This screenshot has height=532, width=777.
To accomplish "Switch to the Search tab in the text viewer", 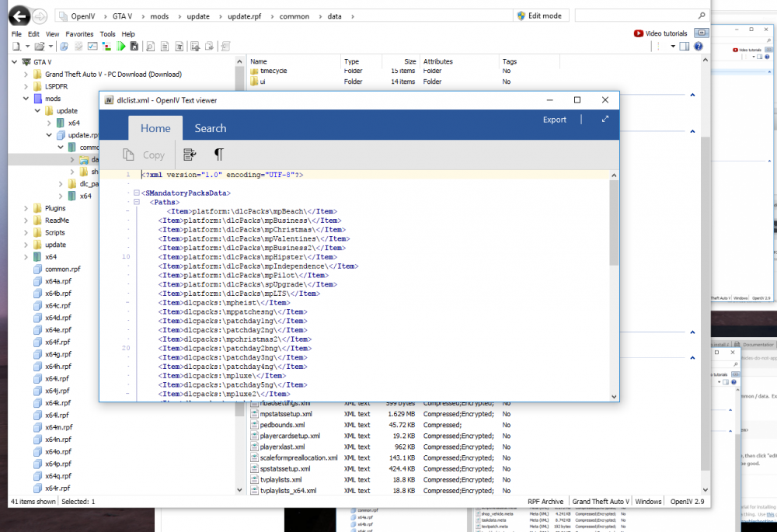I will click(x=210, y=127).
